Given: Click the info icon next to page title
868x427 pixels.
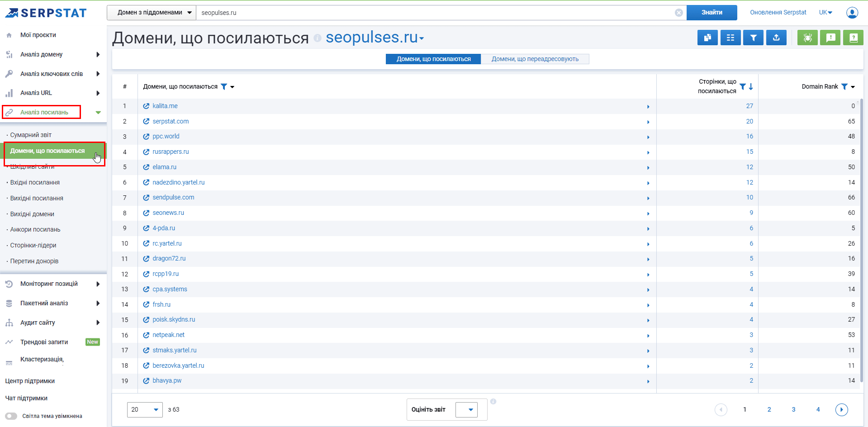Looking at the screenshot, I should point(318,38).
